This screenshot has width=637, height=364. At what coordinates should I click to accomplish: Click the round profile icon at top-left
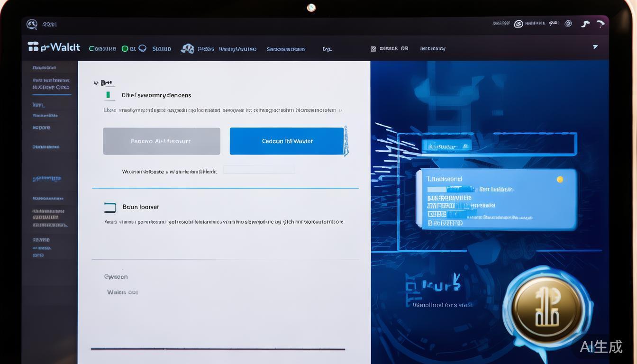[x=32, y=24]
